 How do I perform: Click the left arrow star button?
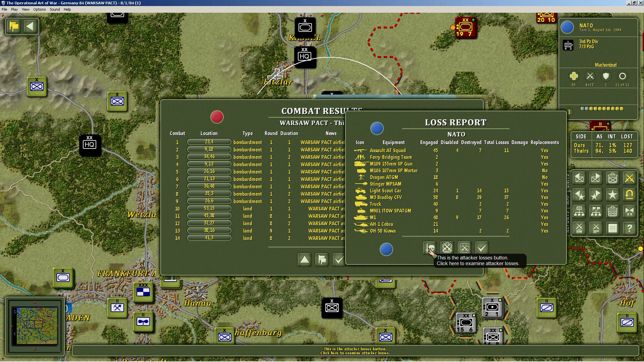point(579,195)
